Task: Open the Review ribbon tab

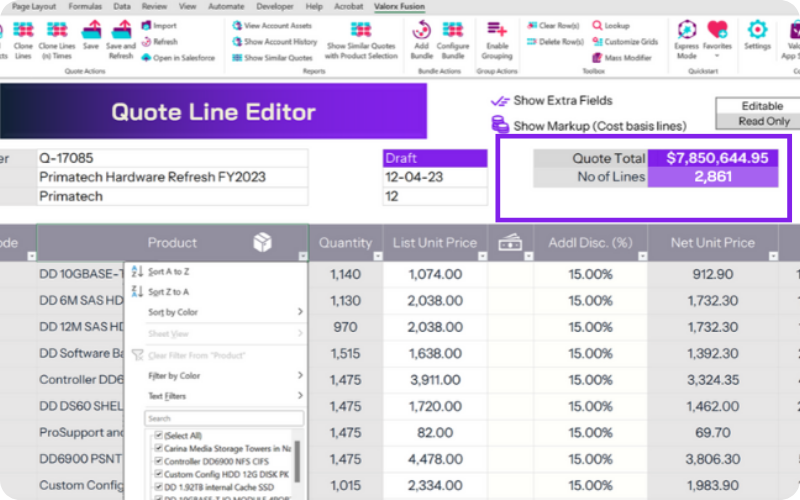Action: click(155, 7)
